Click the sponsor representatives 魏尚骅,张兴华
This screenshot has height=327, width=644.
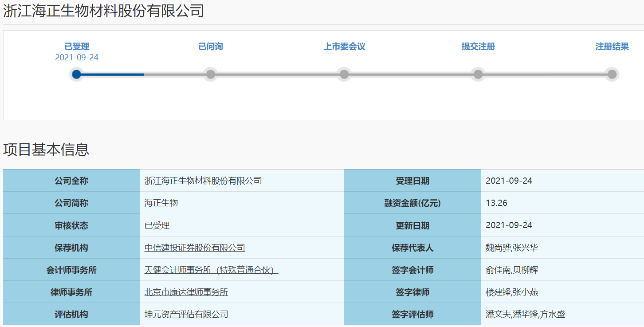(512, 248)
